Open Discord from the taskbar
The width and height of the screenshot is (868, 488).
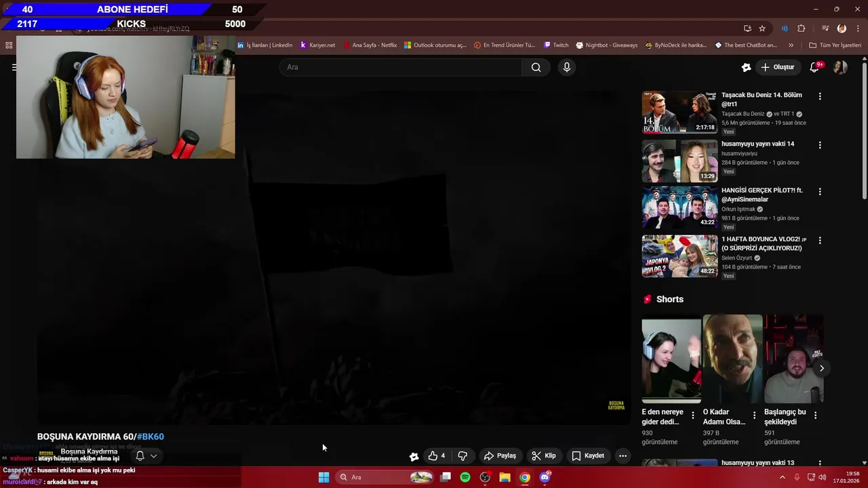[x=545, y=477]
